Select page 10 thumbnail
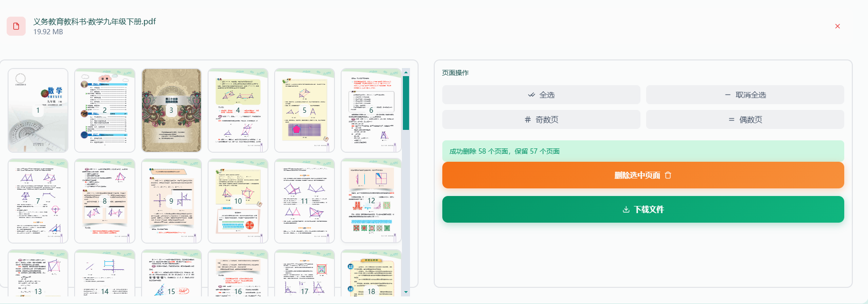This screenshot has width=868, height=304. point(238,201)
